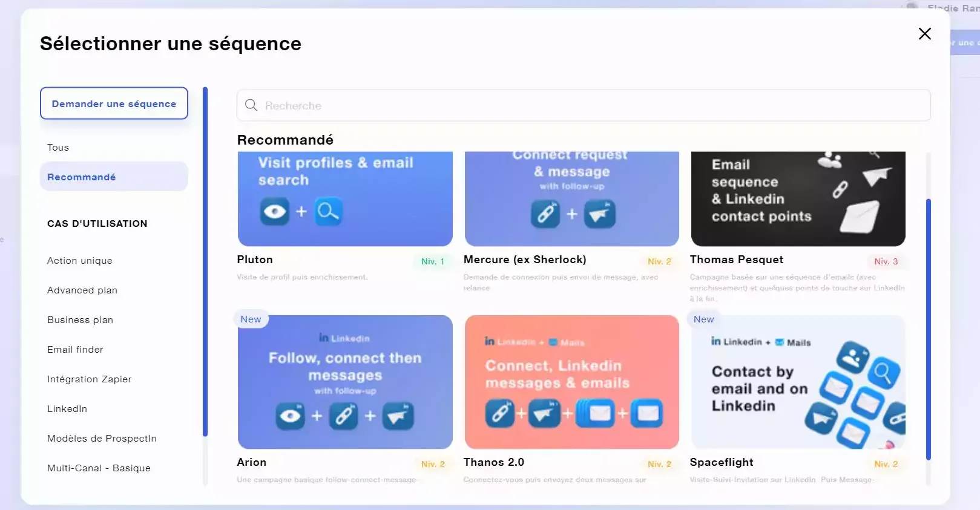This screenshot has width=980, height=510.
Task: Click the sequence list scrollbar
Action: click(x=929, y=330)
